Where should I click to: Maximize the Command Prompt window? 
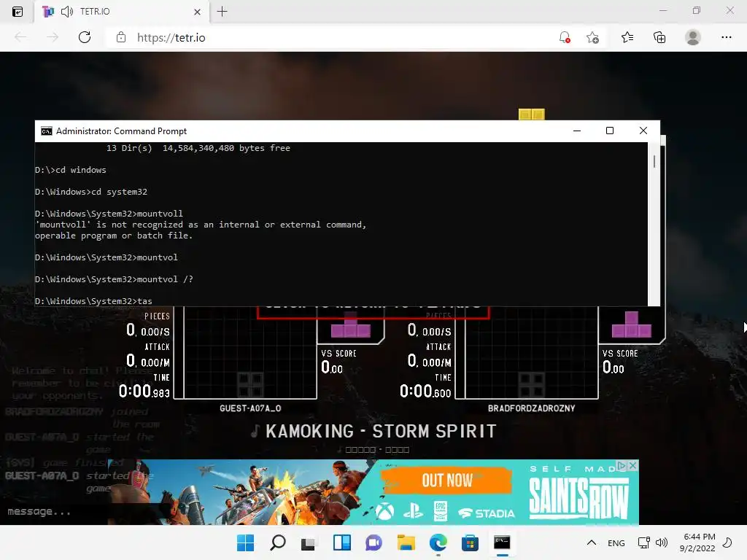(610, 131)
